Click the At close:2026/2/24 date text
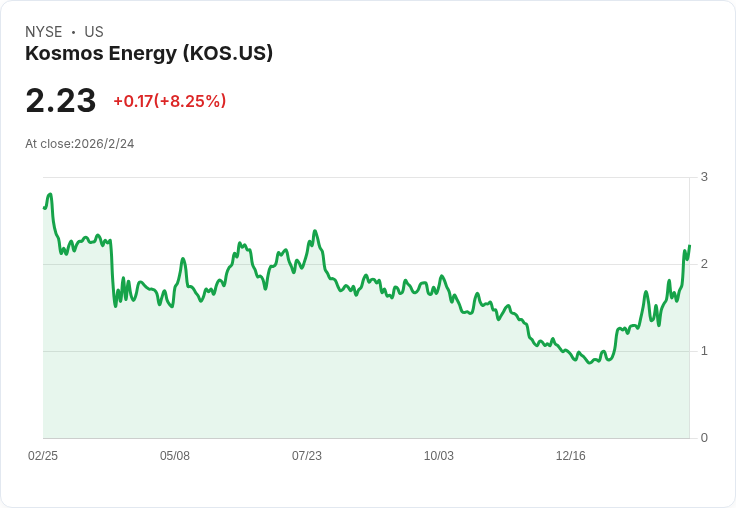This screenshot has width=736, height=508. tap(80, 144)
